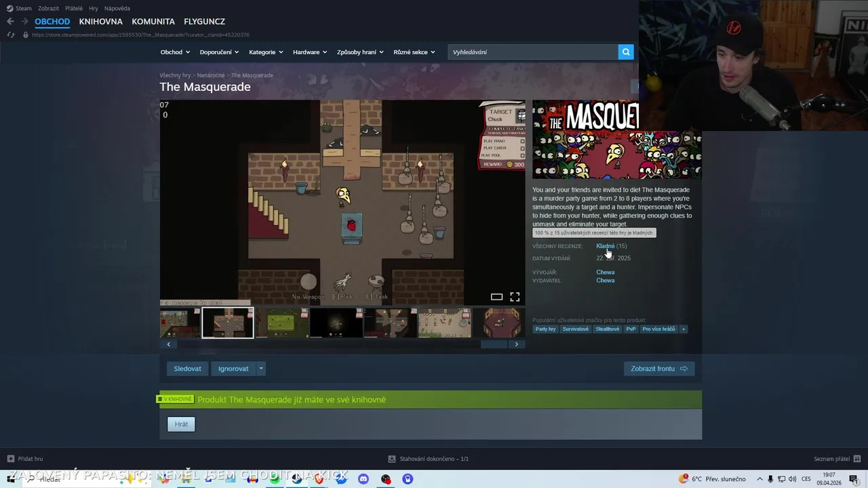The width and height of the screenshot is (868, 488).
Task: Switch to the KNIHOVNA tab
Action: click(100, 22)
